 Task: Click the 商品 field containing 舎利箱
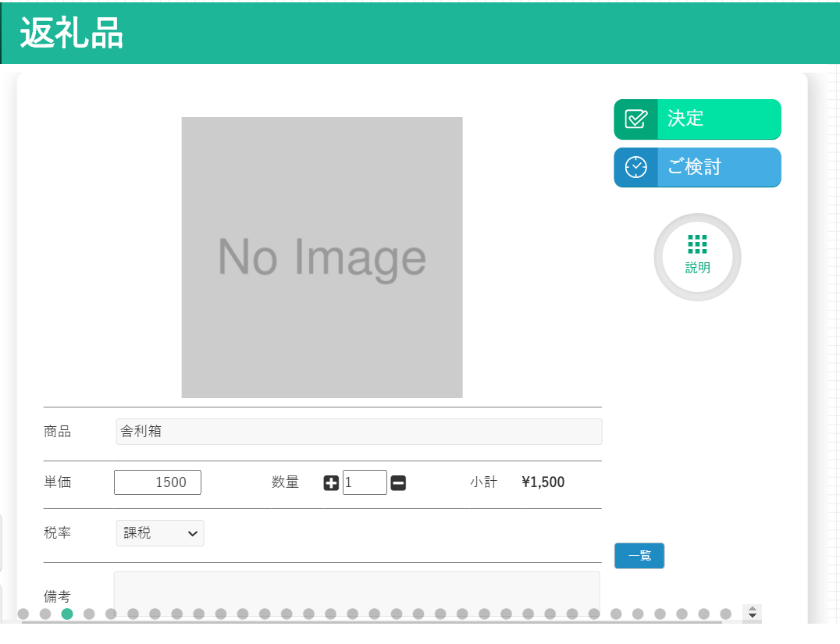tap(358, 432)
